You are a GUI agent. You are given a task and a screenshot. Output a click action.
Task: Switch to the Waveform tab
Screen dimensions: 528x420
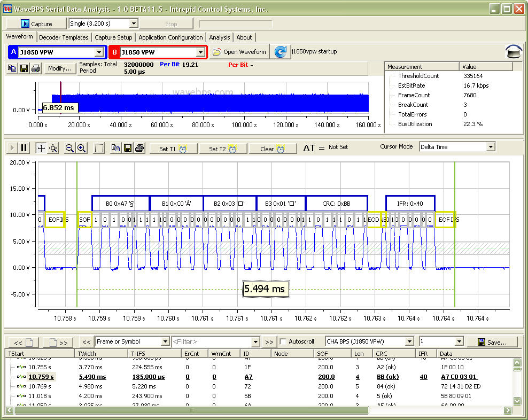tap(20, 36)
